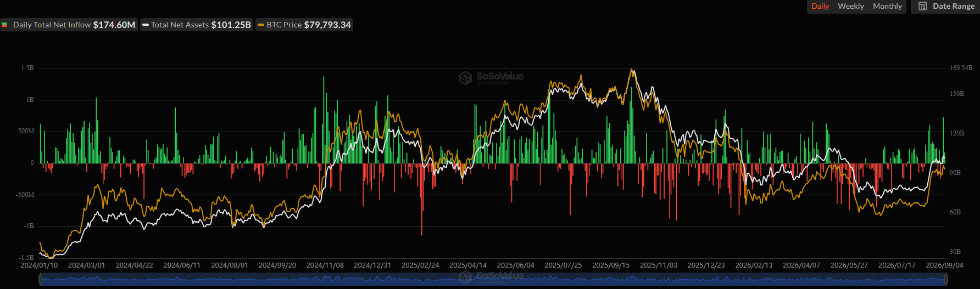Toggle the BTC Price series
The height and width of the screenshot is (289, 980).
(x=304, y=25)
